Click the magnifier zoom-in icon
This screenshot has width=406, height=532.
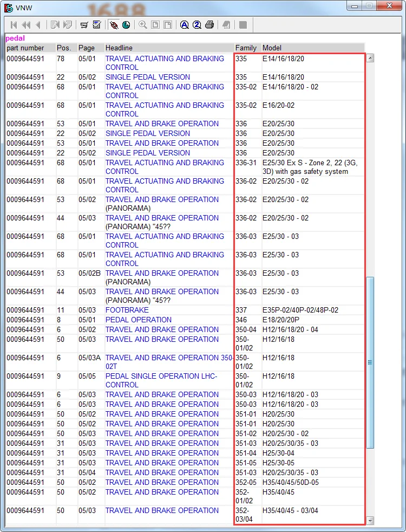[143, 25]
